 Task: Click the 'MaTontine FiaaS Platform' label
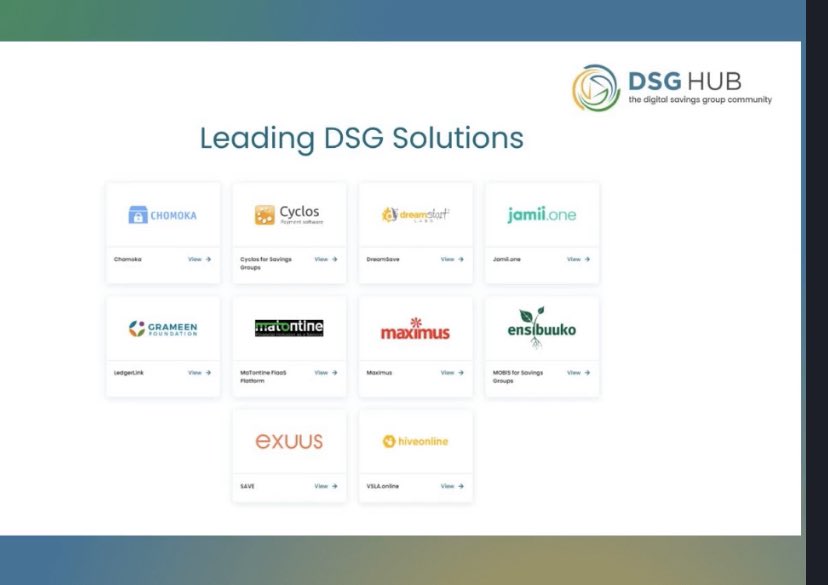click(263, 376)
